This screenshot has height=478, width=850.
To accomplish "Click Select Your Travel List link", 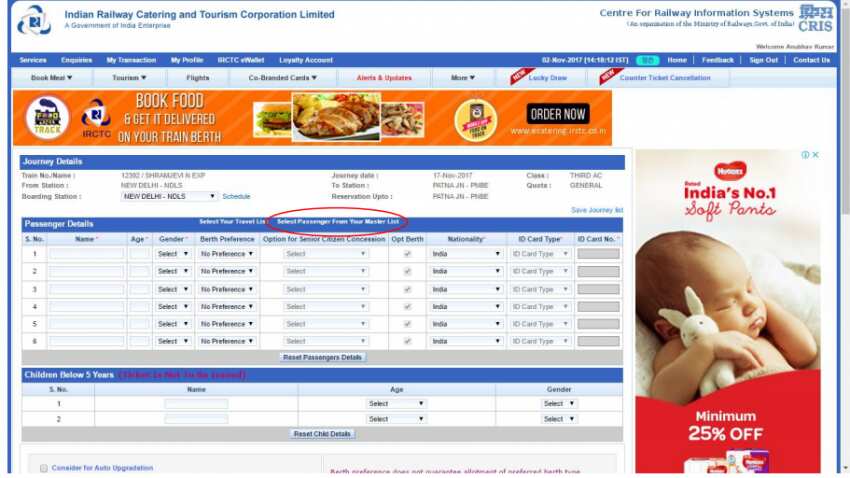I will (x=232, y=222).
